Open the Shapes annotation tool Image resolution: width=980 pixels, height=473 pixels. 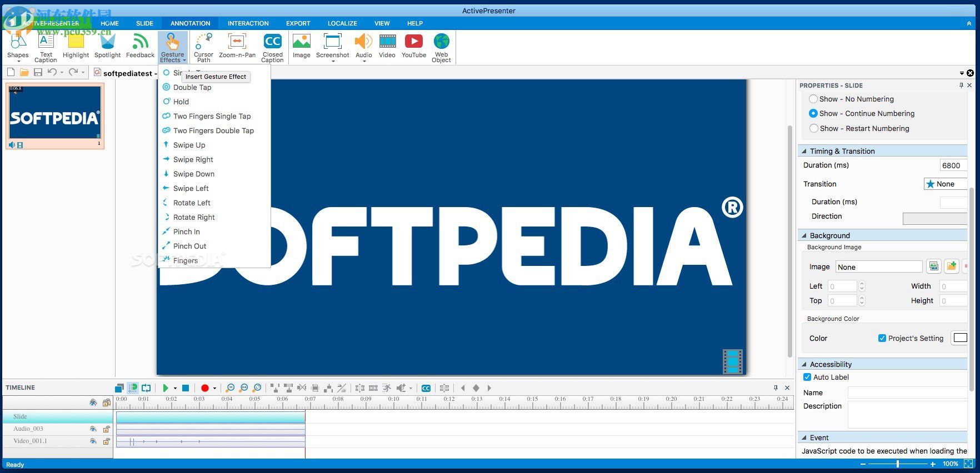tap(18, 47)
